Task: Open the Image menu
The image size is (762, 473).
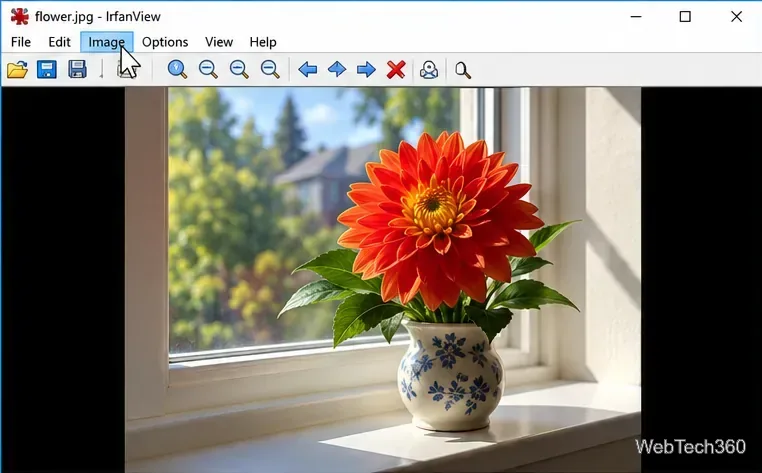Action: pyautogui.click(x=106, y=42)
